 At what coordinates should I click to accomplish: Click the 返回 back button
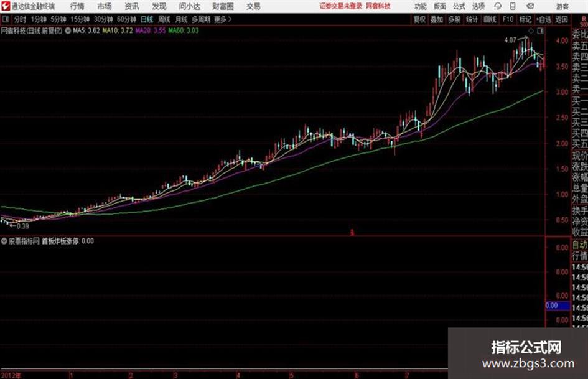coord(562,19)
